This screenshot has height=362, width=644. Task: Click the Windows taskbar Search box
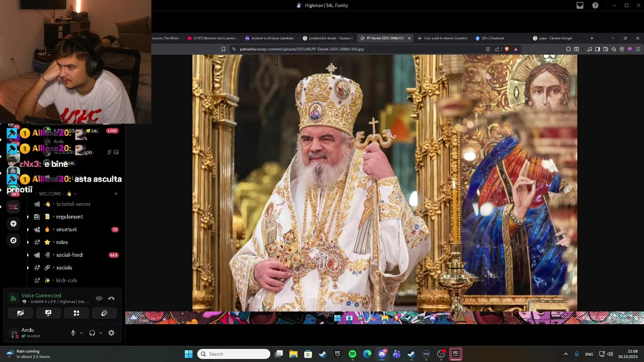point(234,354)
